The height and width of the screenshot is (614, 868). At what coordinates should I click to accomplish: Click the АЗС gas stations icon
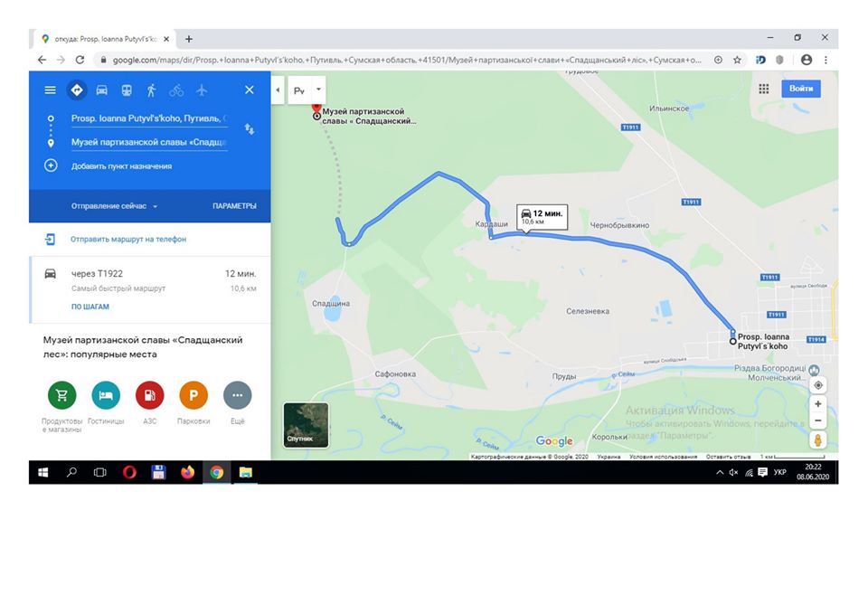click(x=149, y=395)
